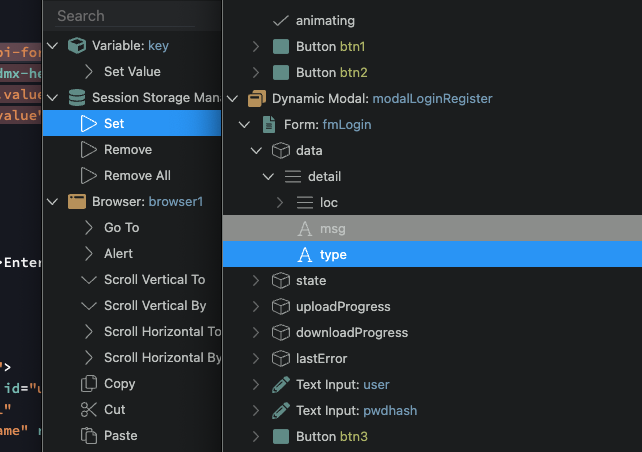This screenshot has height=452, width=642.
Task: Select the lastError property
Action: point(322,358)
